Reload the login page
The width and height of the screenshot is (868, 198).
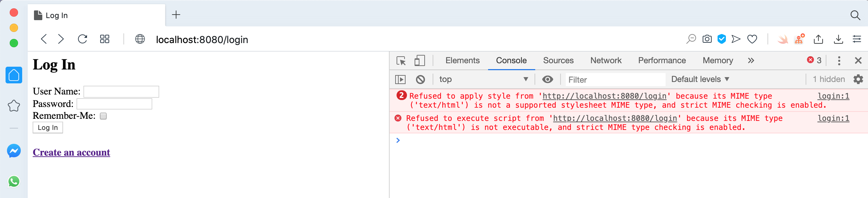[x=83, y=39]
